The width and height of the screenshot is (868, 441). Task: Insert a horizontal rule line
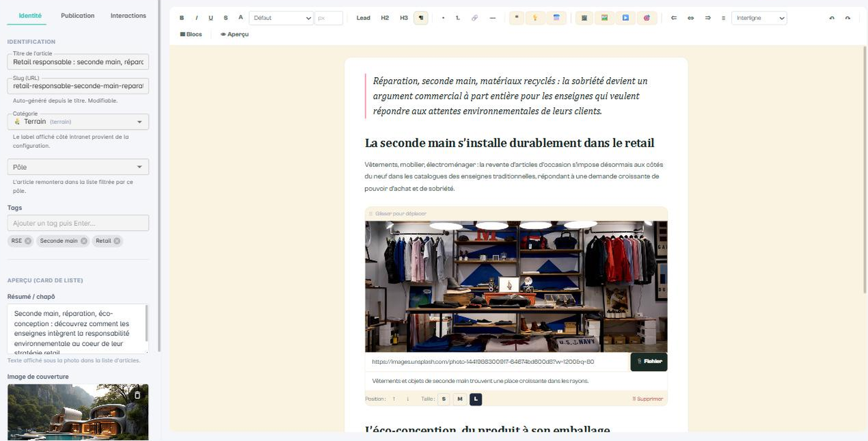tap(492, 18)
